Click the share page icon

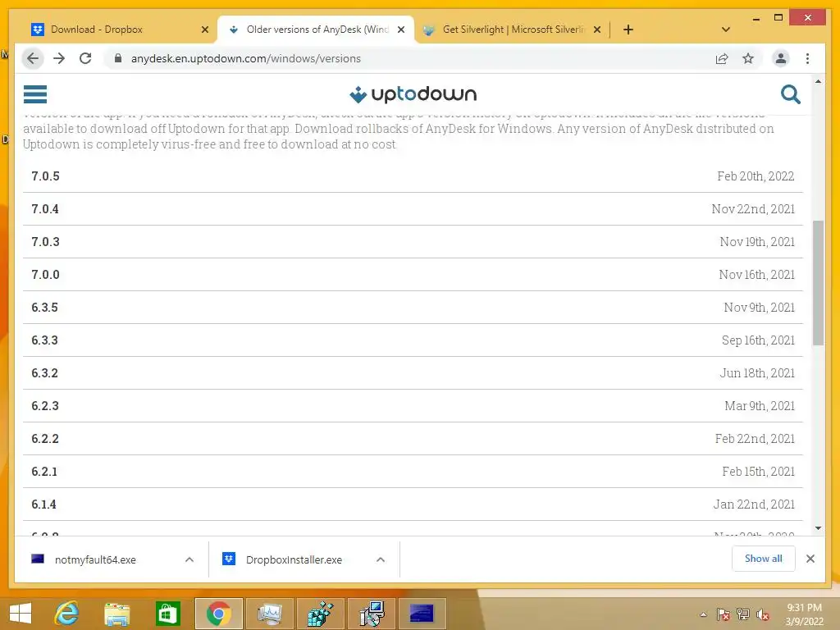(x=722, y=58)
